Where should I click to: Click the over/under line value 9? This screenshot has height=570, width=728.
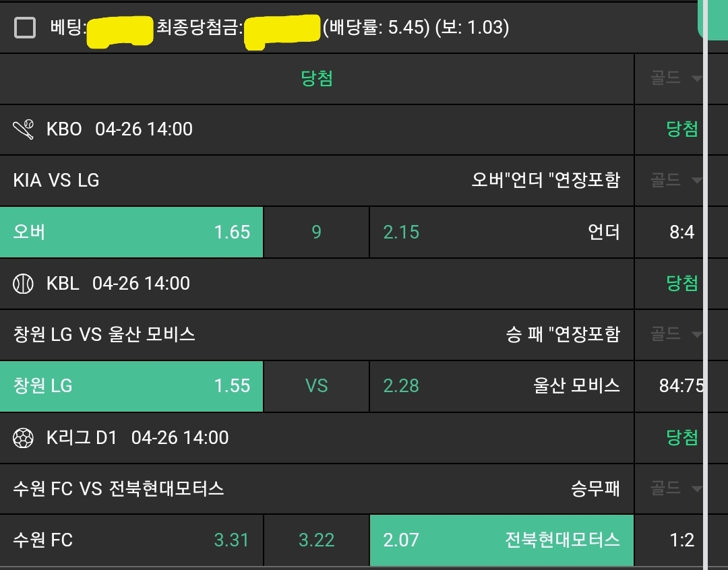[x=316, y=232]
